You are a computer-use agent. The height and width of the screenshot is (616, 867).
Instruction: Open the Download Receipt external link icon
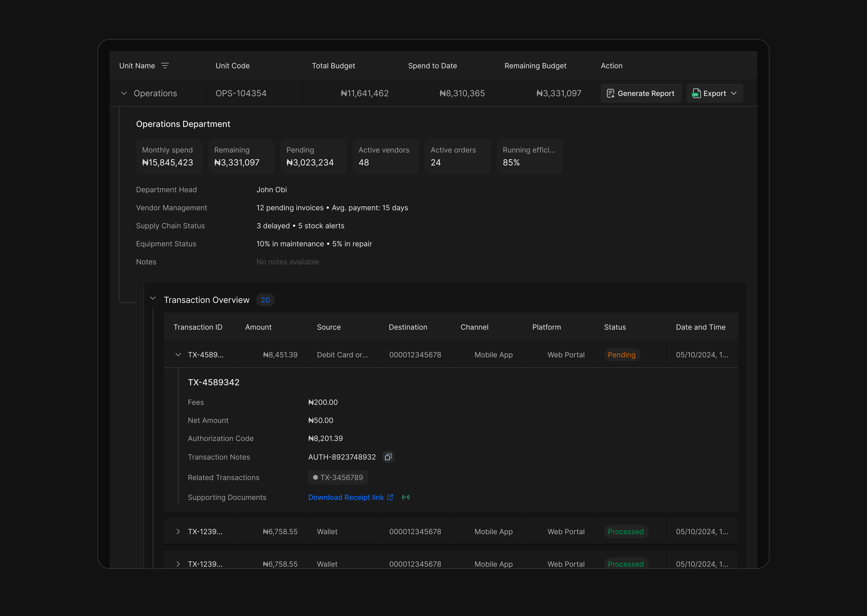click(x=390, y=497)
